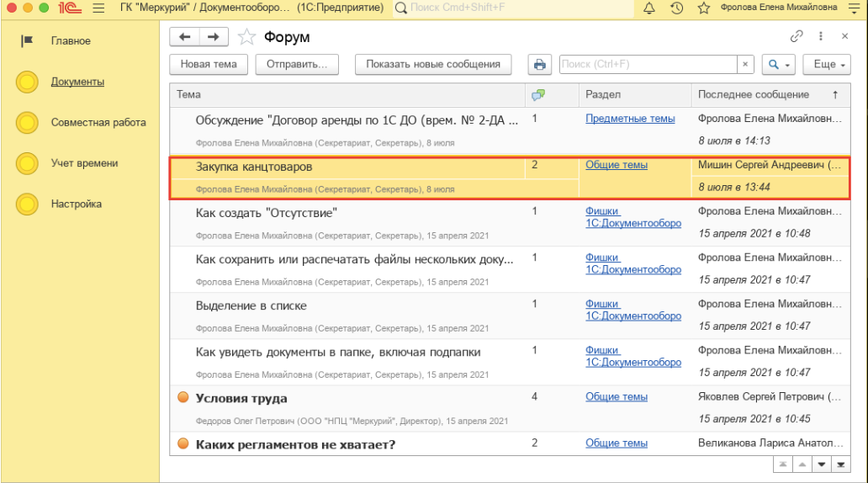The height and width of the screenshot is (483, 868).
Task: Click the printer icon in the toolbar
Action: (x=539, y=65)
